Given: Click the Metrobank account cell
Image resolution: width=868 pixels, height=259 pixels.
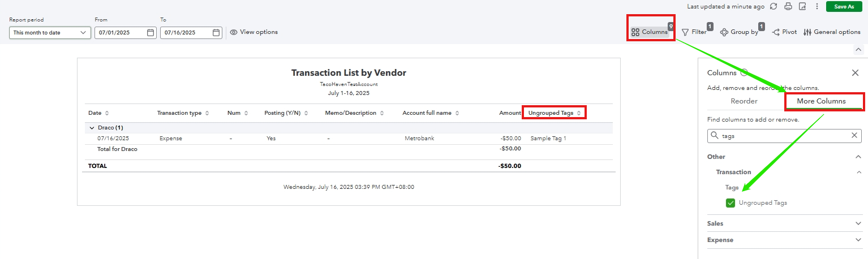Looking at the screenshot, I should [419, 139].
